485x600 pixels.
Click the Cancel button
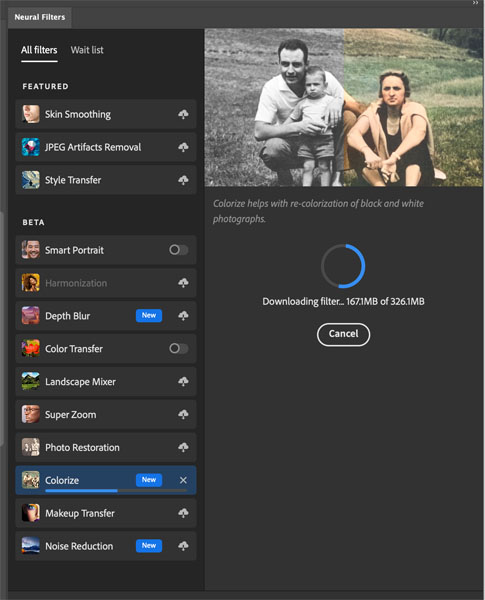(x=343, y=334)
